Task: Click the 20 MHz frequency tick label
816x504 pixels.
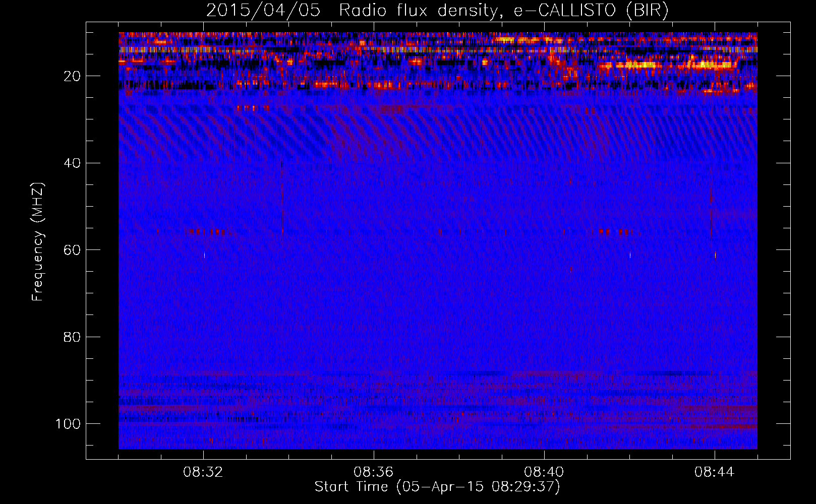Action: pos(72,76)
